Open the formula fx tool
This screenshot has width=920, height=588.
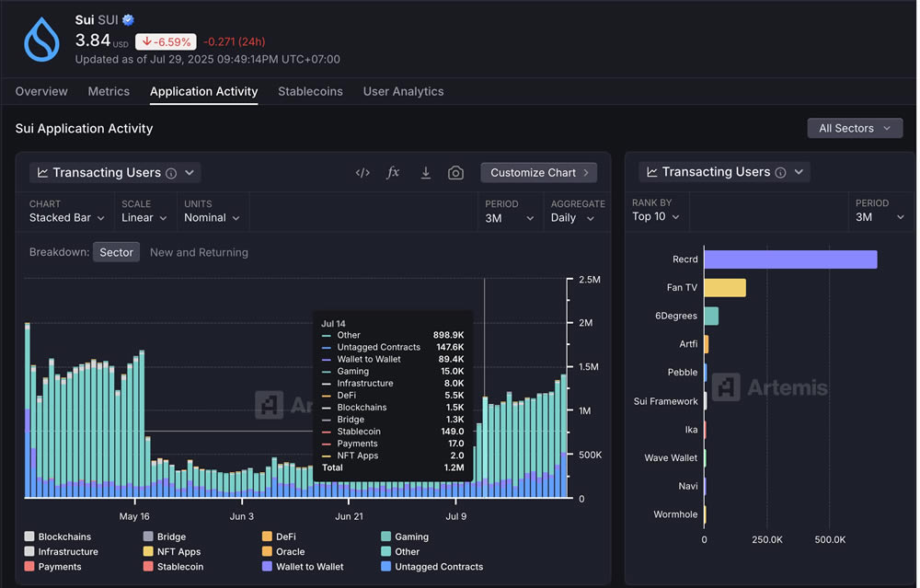pos(393,173)
